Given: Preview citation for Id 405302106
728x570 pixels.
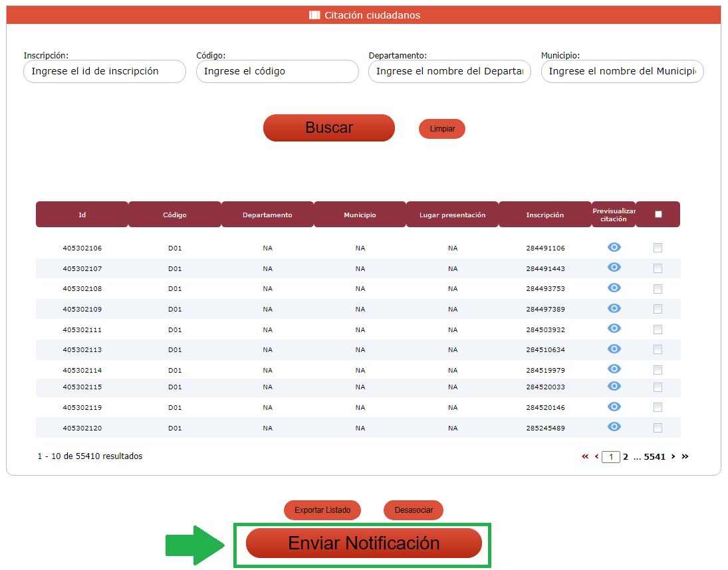Looking at the screenshot, I should pos(614,247).
